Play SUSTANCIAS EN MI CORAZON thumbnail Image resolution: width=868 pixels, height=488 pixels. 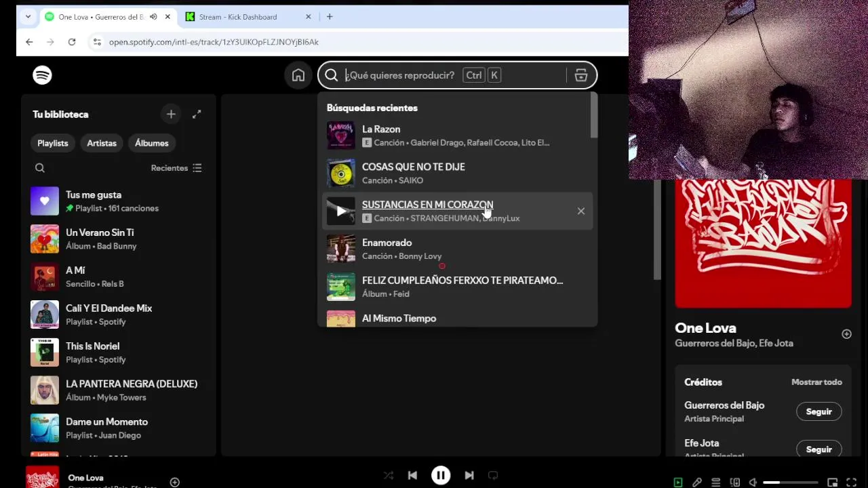pos(341,211)
